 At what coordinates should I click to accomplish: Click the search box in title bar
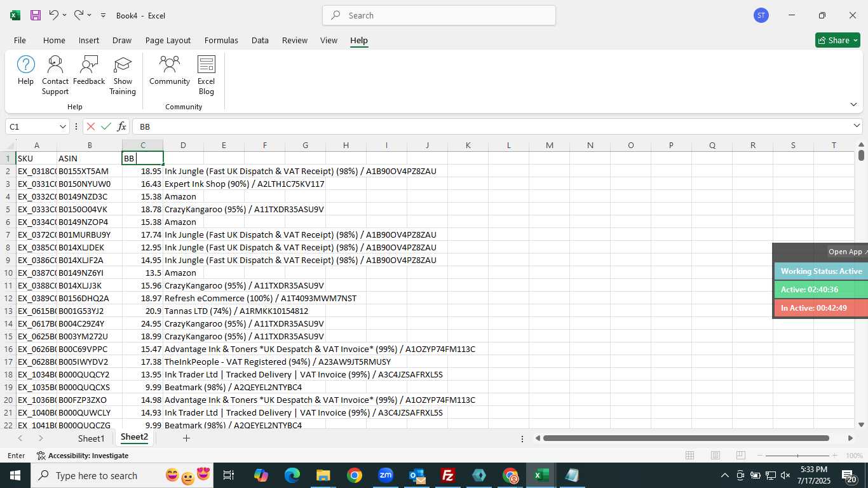[x=439, y=15]
